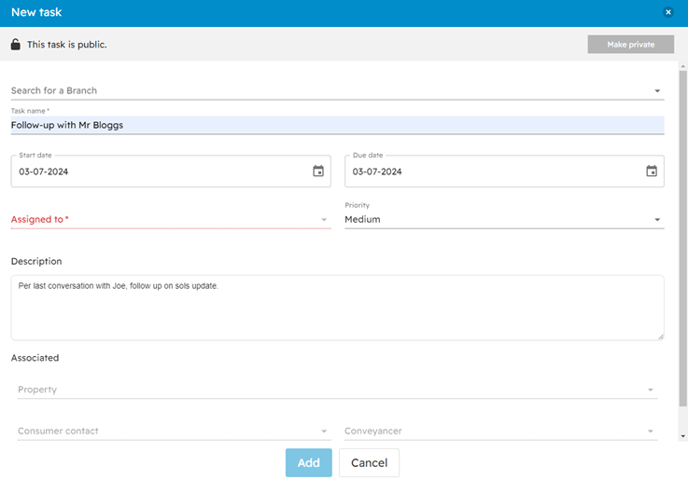Image resolution: width=688 pixels, height=480 pixels.
Task: Click inside the Description text area
Action: (337, 308)
